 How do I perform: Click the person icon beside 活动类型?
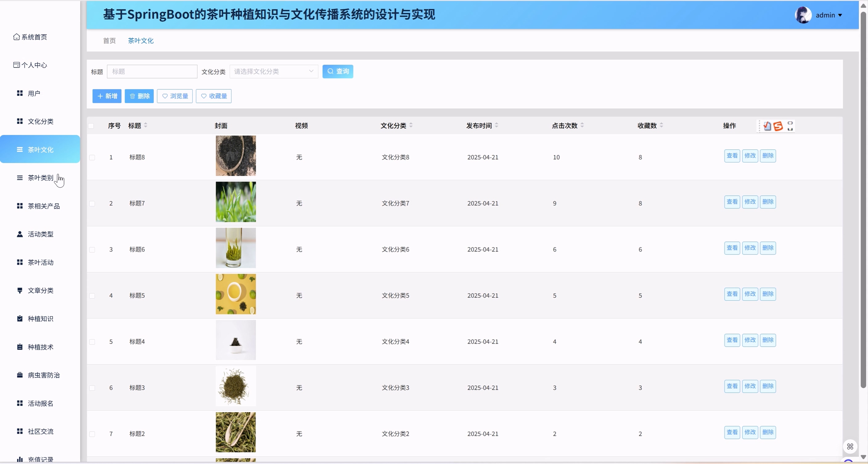point(20,234)
